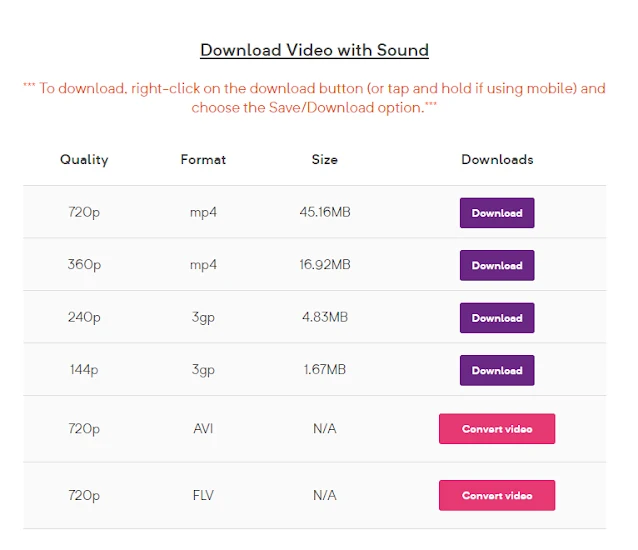Select the Format column header
Viewport: 638px width, 550px height.
click(x=203, y=159)
